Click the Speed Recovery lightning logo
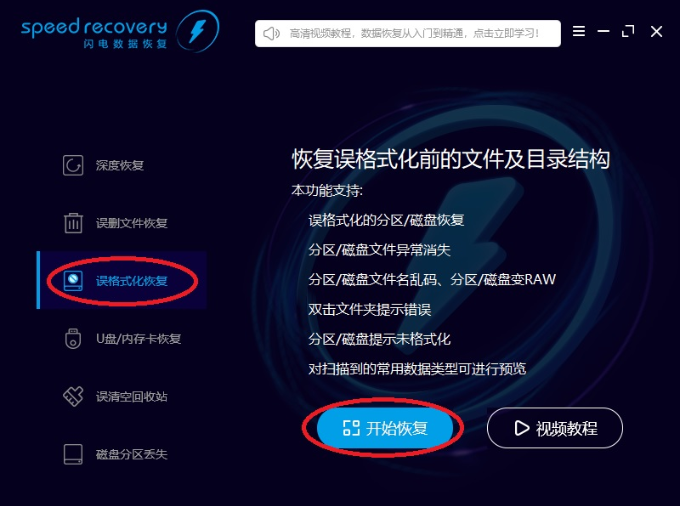This screenshot has width=680, height=506. pos(197,31)
